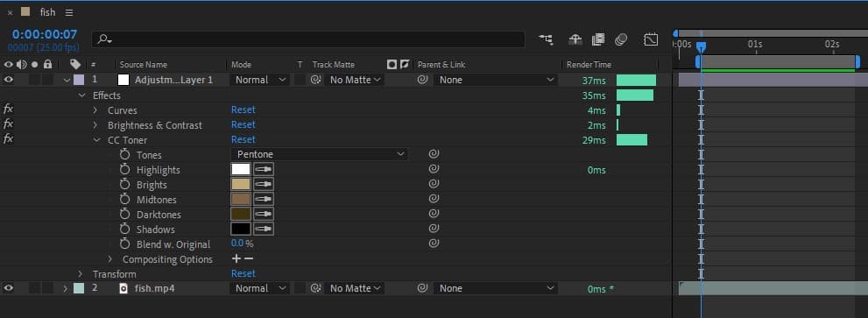Click the Blend w. Original 0.0 value

pos(237,244)
